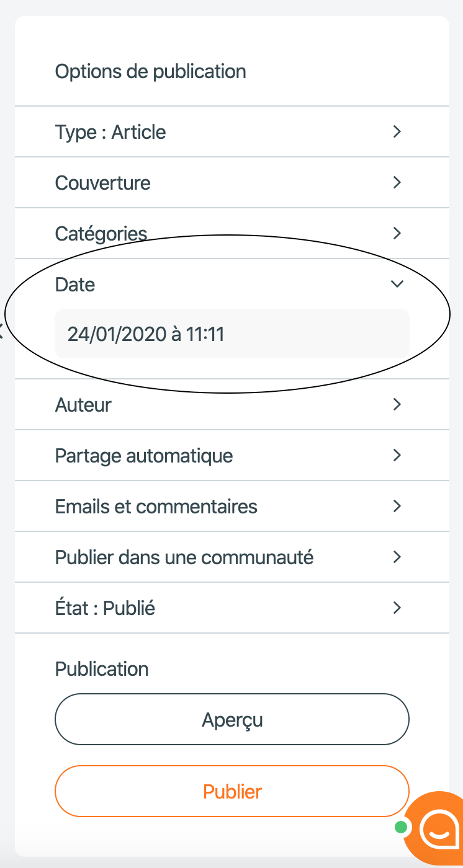Click the orange Publier button
463x868 pixels.
coord(232,791)
